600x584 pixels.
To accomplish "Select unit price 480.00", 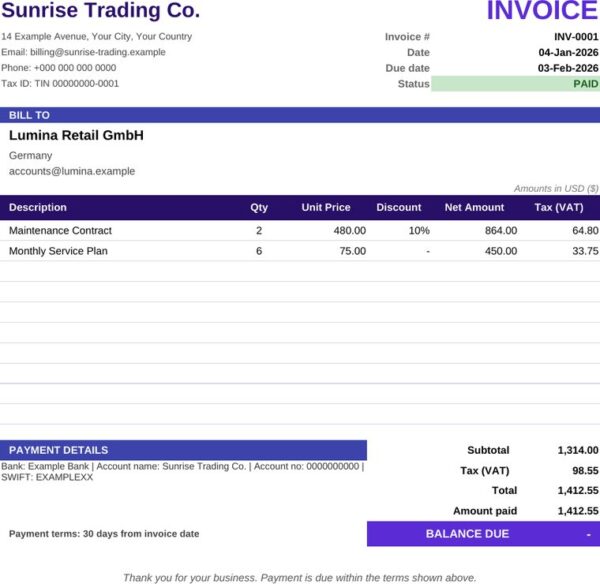I will [x=350, y=230].
